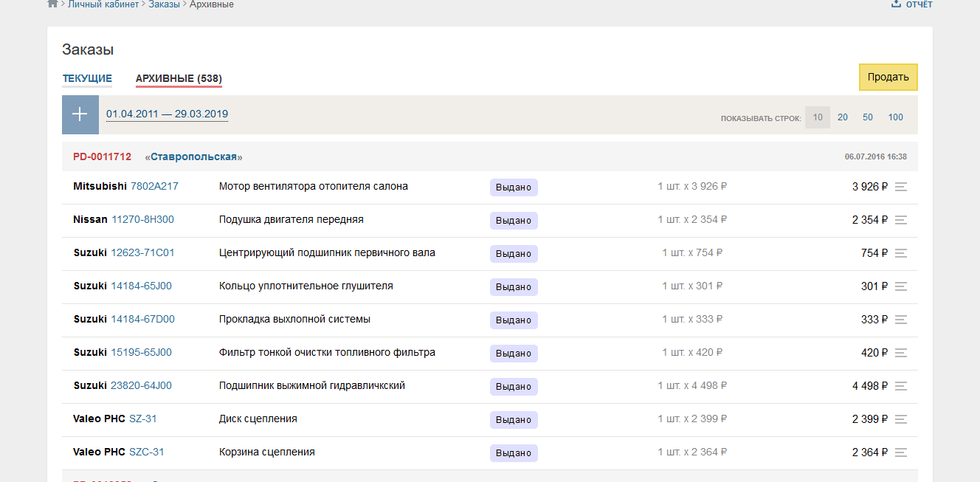Select the Архивные (538) tab
Screen dimensions: 980x482
coord(179,78)
